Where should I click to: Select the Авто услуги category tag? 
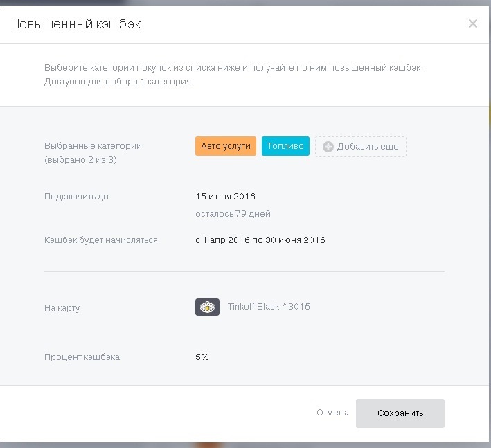[x=226, y=146]
